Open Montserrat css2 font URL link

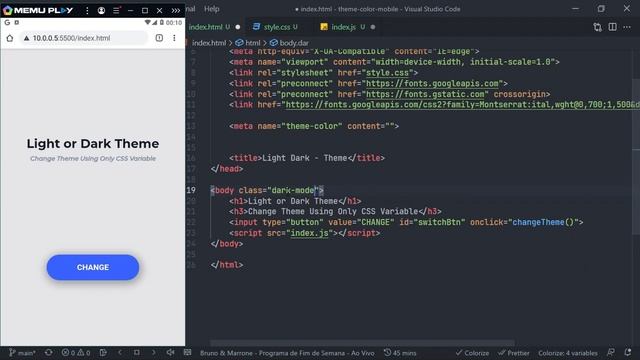(462, 104)
